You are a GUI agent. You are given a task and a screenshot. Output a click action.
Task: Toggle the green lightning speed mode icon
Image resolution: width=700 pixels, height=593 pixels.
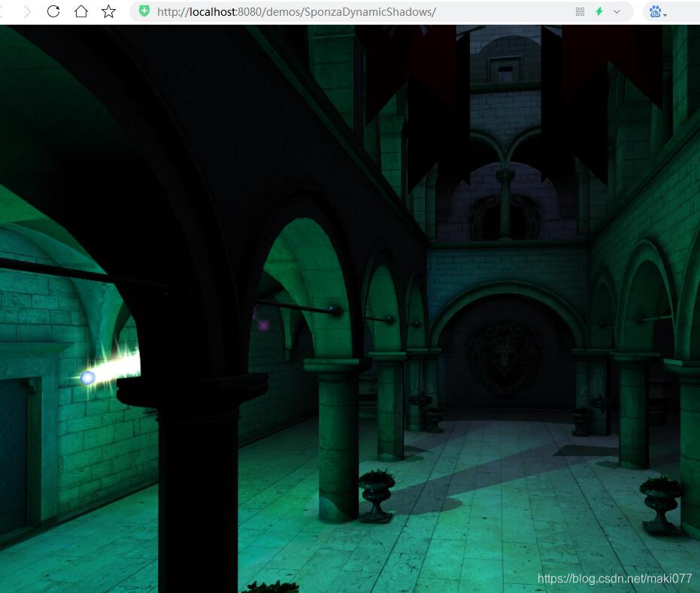click(x=599, y=11)
